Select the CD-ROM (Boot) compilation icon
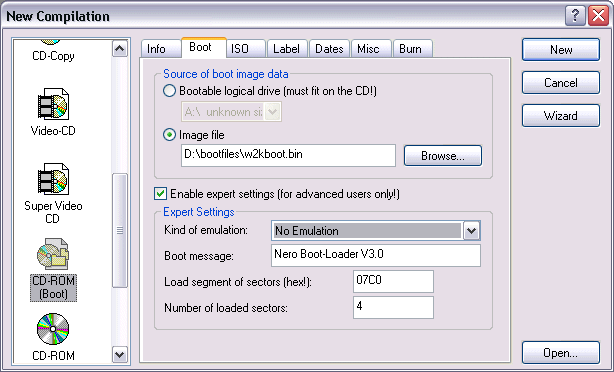The width and height of the screenshot is (614, 372). (x=53, y=254)
